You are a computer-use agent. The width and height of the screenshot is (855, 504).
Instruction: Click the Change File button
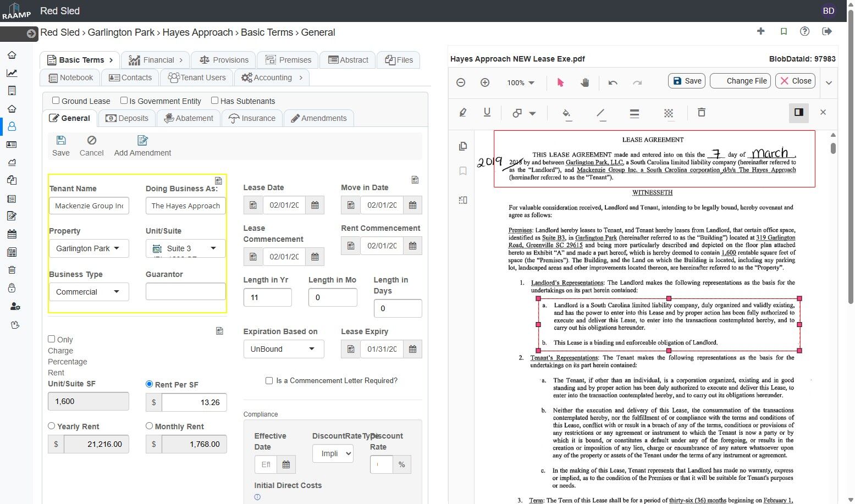click(740, 81)
